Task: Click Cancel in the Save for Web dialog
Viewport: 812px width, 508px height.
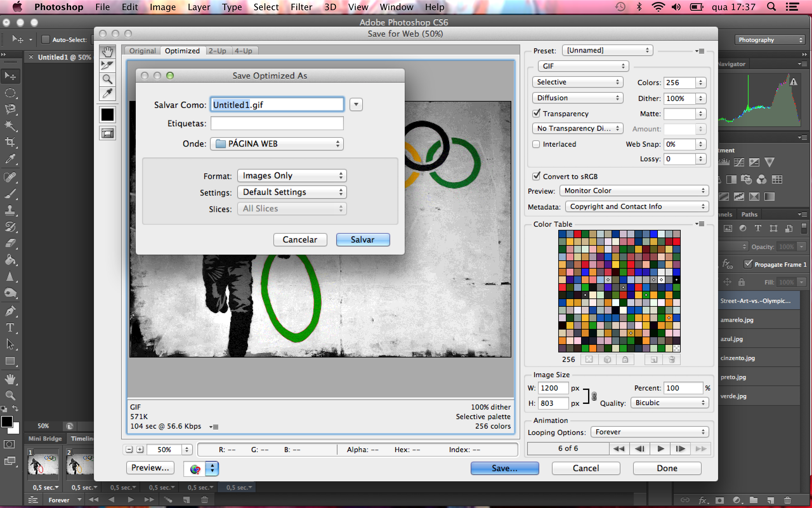Action: tap(586, 468)
